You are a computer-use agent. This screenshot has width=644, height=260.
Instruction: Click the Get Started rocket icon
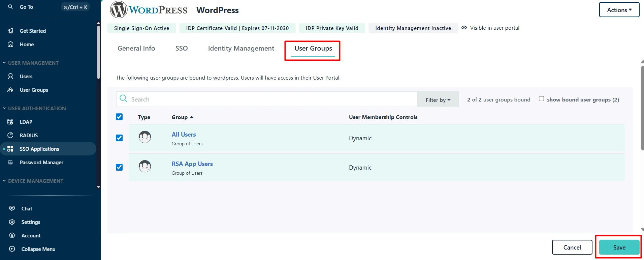point(11,31)
